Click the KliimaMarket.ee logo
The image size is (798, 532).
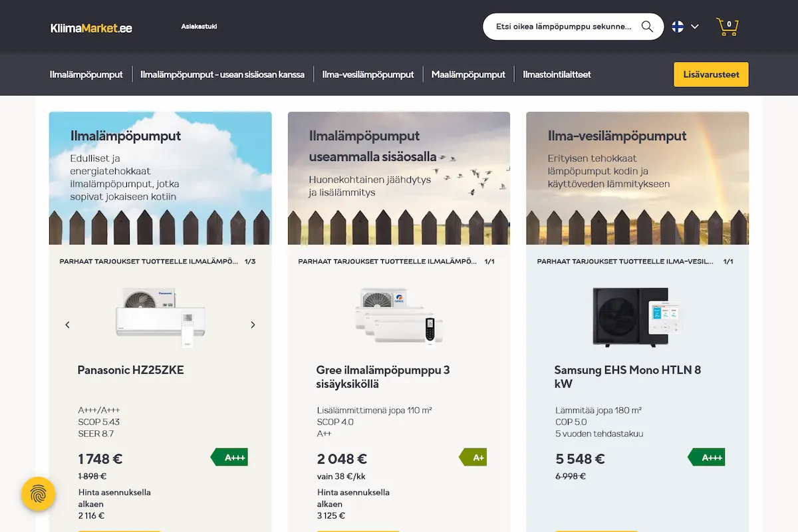click(91, 28)
